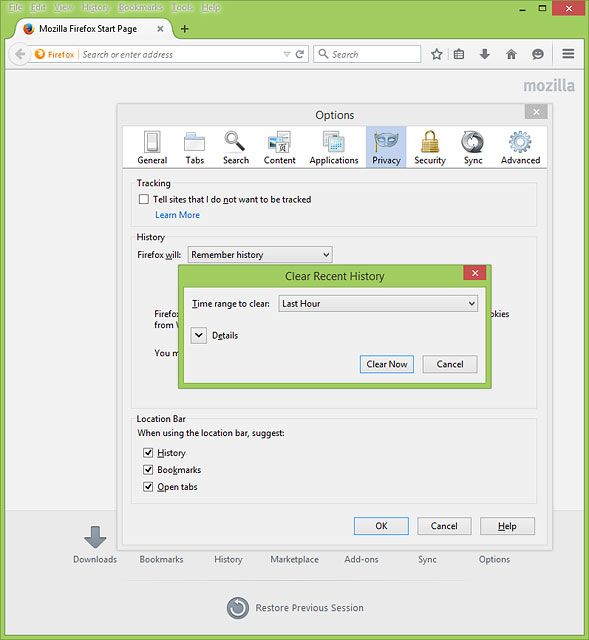Select the Privacy options pane

pyautogui.click(x=386, y=147)
